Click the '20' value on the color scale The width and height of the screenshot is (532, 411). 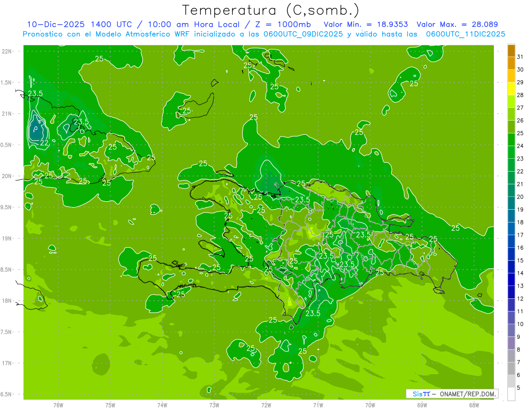pos(520,197)
